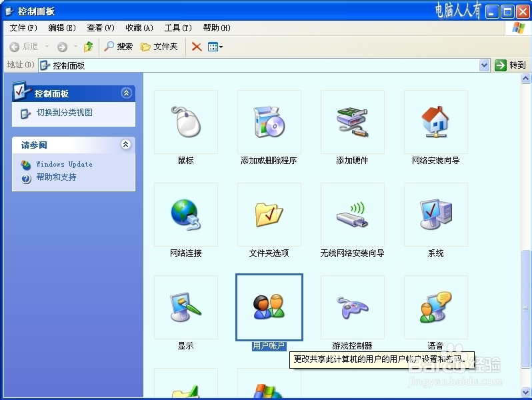Click the red Delete X toolbar icon
The width and height of the screenshot is (532, 400).
coord(197,47)
